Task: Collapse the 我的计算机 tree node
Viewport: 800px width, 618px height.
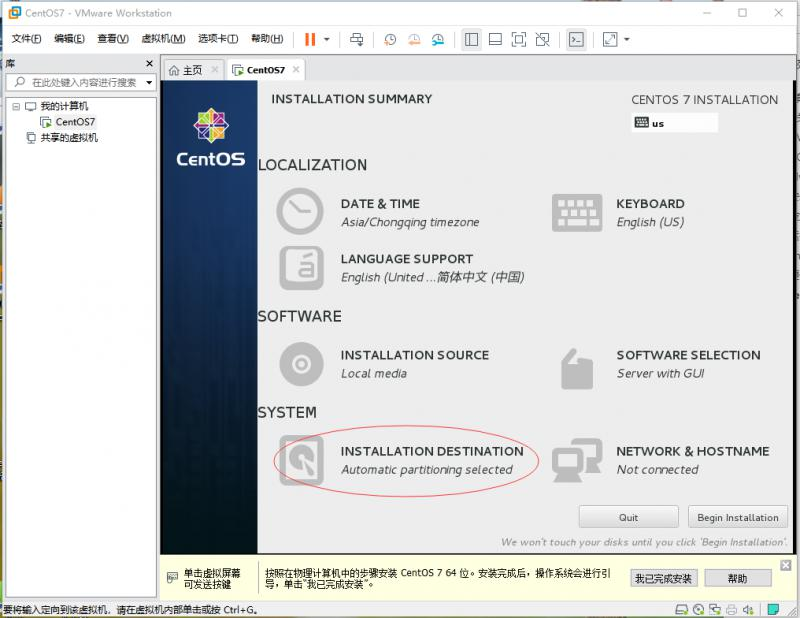Action: click(16, 107)
